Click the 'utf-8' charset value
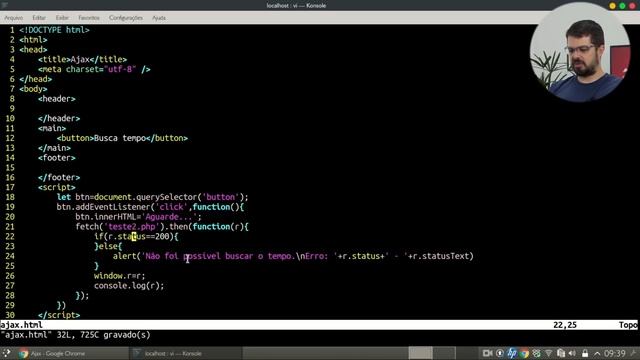Screen dimensions: 640x360 coord(120,69)
